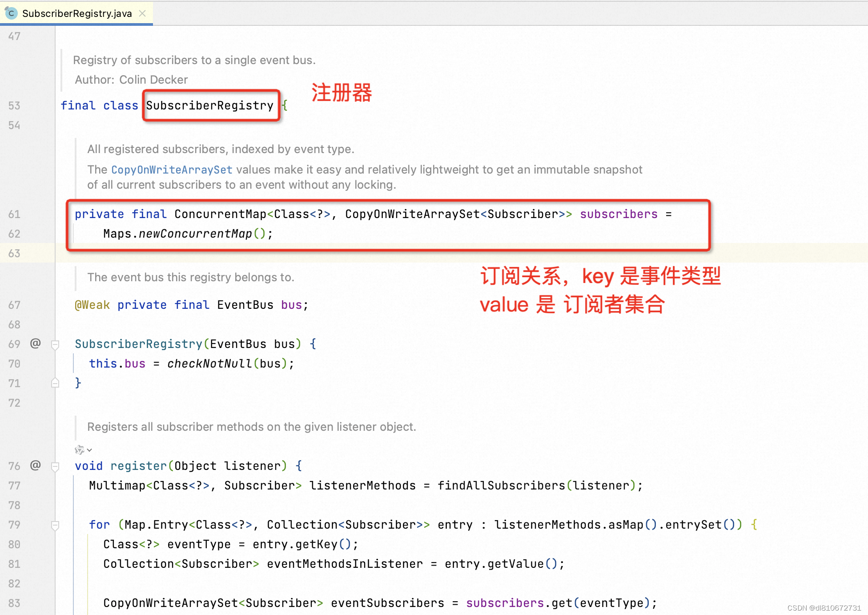Image resolution: width=868 pixels, height=615 pixels.
Task: Click the @ gutter icon on line 76
Action: point(36,465)
